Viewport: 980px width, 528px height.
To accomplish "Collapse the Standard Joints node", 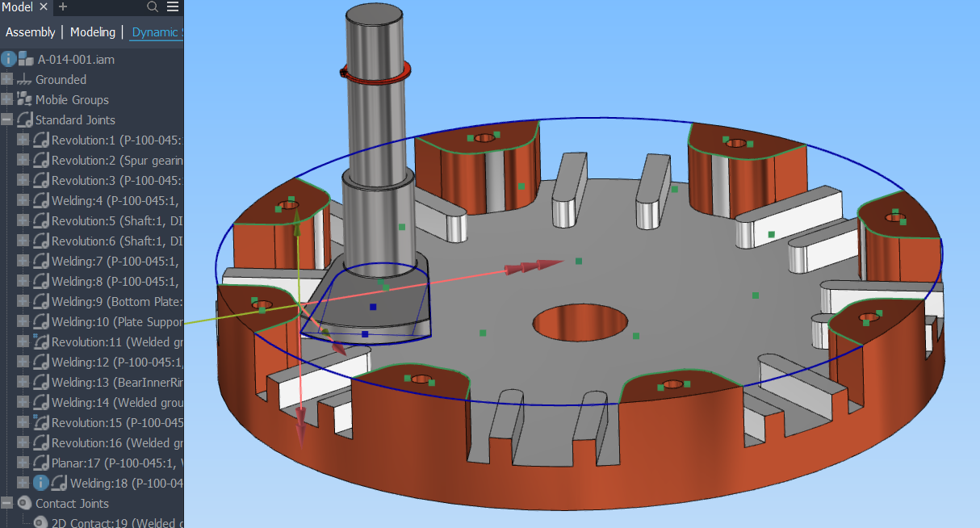I will (x=6, y=119).
